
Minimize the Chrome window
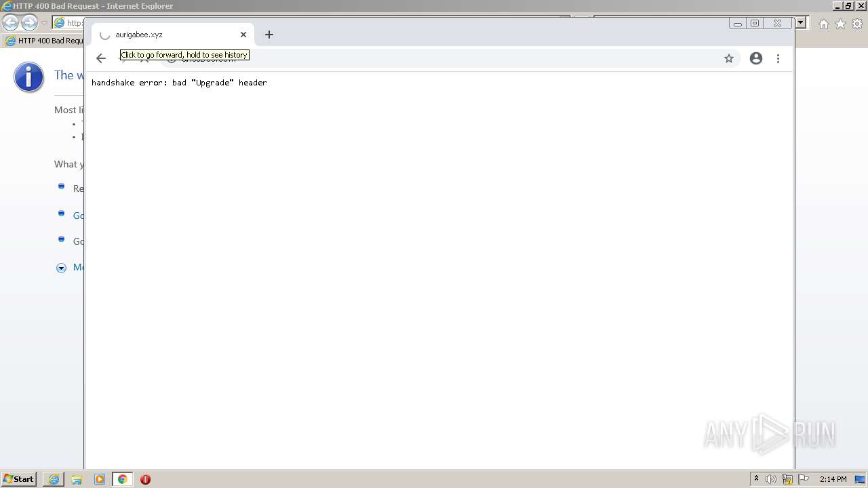coord(738,23)
